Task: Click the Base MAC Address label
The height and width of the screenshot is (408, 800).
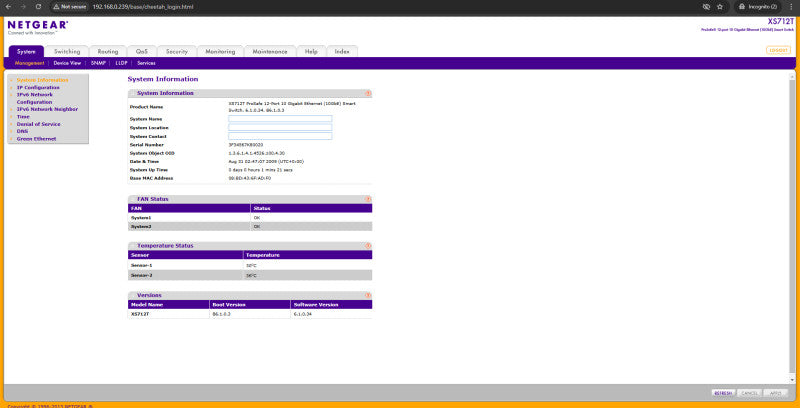Action: coord(152,178)
